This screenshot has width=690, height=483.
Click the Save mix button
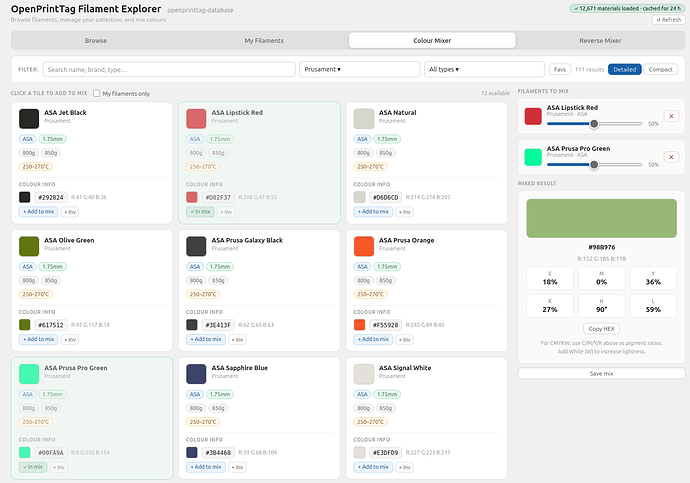602,373
